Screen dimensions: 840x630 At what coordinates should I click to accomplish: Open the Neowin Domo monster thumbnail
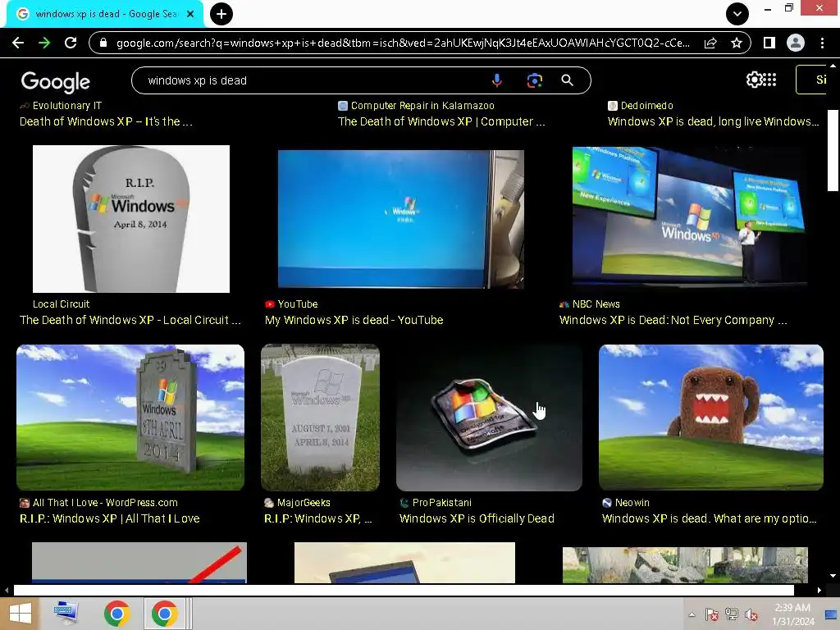tap(711, 418)
